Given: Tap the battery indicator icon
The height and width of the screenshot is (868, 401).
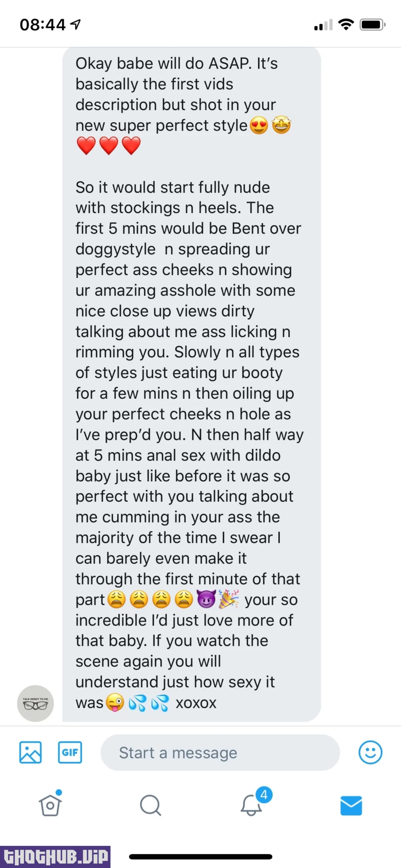Looking at the screenshot, I should coord(373,25).
